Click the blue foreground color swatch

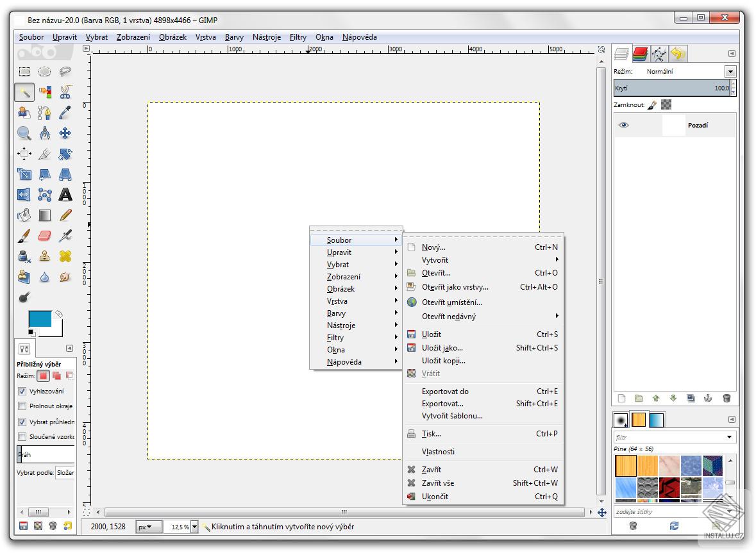tap(40, 318)
